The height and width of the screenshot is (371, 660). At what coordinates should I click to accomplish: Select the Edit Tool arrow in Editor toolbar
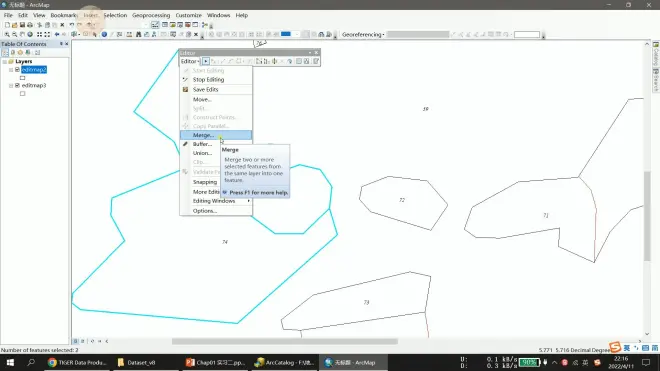(x=206, y=61)
